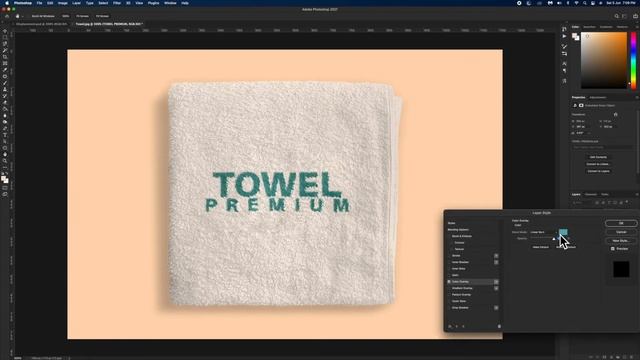
Task: Select the Move tool
Action: tap(5, 31)
